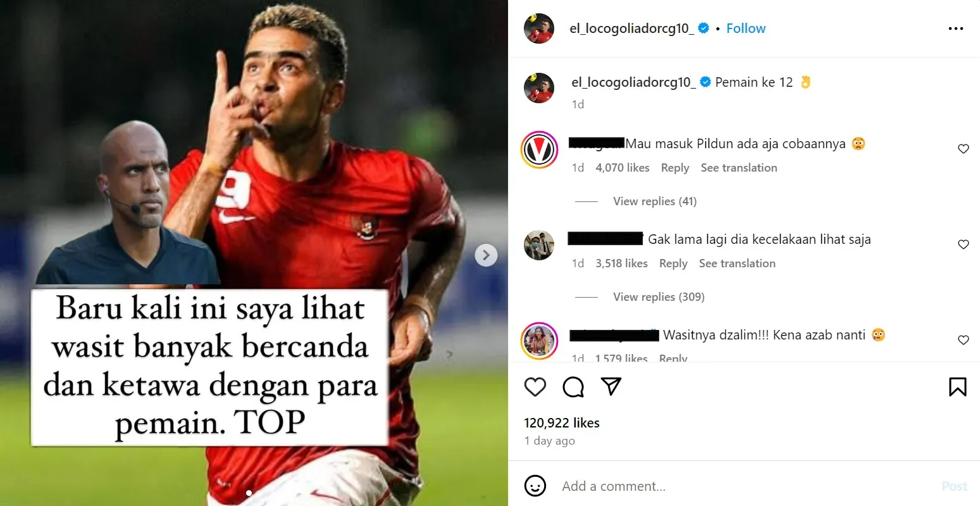Go to next photo with carousel arrow

[x=486, y=255]
